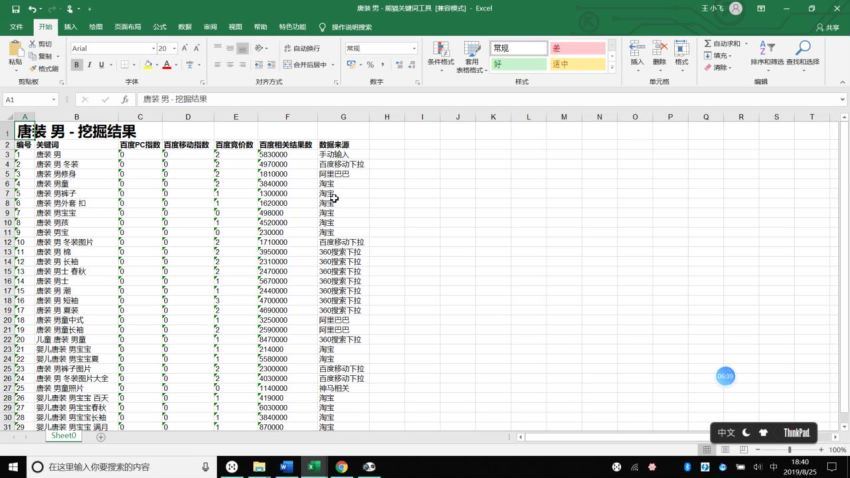The height and width of the screenshot is (478, 850).
Task: Open the File (文件) menu
Action: coord(16,27)
